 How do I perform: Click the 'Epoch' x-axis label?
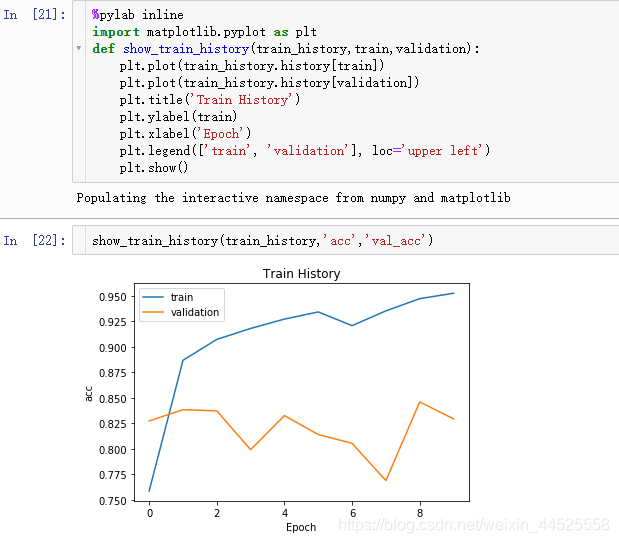pyautogui.click(x=301, y=528)
